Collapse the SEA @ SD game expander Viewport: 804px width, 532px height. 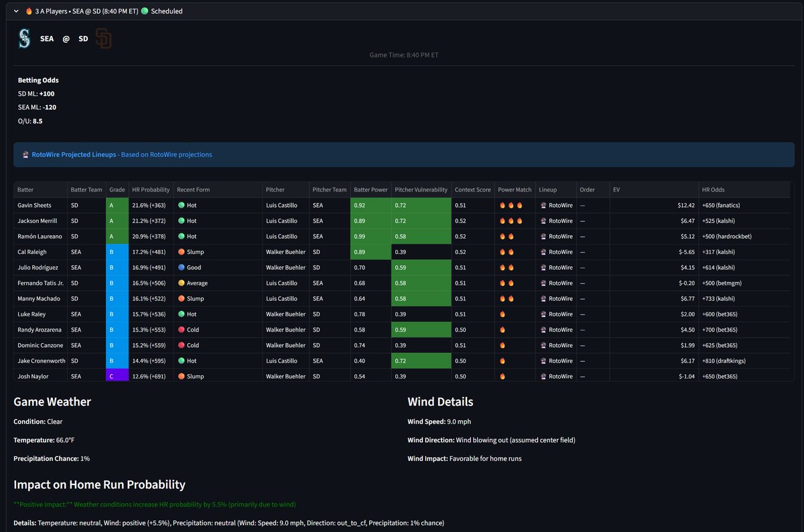pyautogui.click(x=16, y=11)
